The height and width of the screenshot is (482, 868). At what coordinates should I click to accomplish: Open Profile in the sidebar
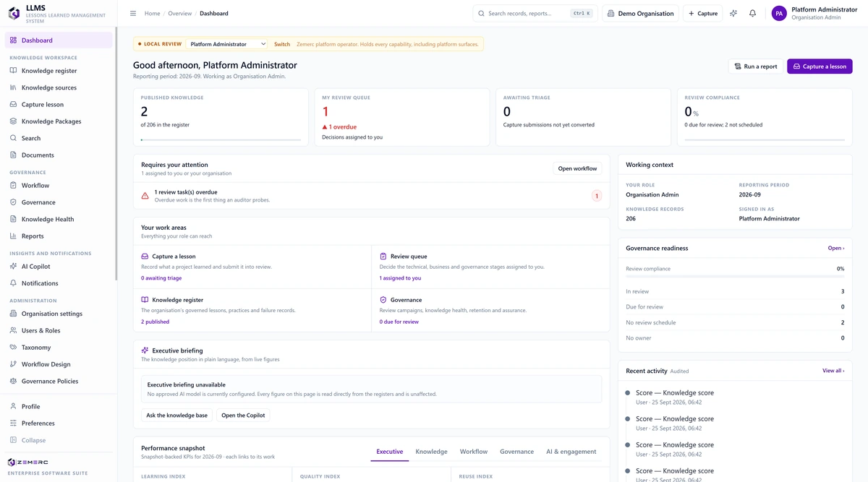(58, 406)
